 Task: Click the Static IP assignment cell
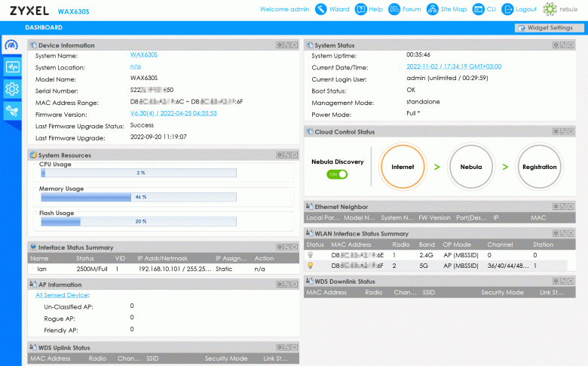(x=224, y=269)
